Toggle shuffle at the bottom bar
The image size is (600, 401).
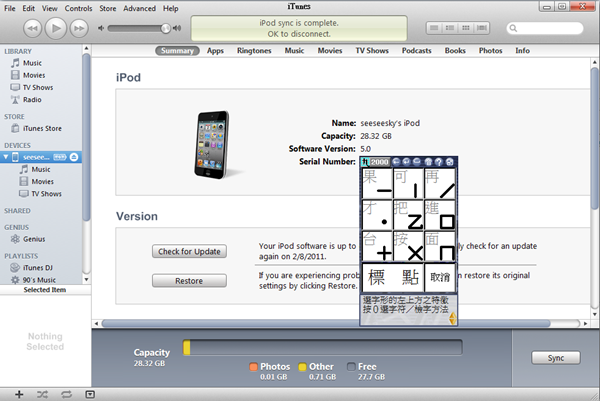42,394
